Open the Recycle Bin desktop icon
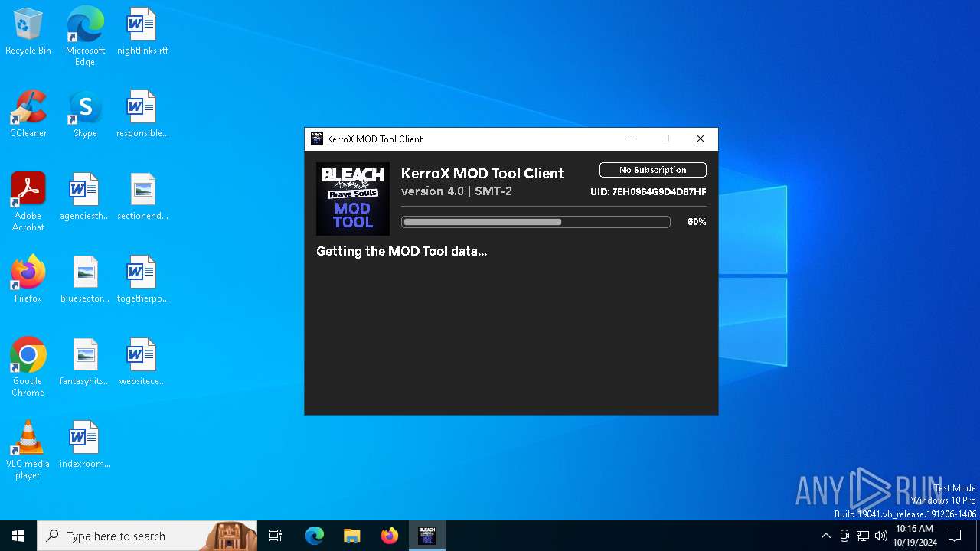This screenshot has width=980, height=551. 28,32
